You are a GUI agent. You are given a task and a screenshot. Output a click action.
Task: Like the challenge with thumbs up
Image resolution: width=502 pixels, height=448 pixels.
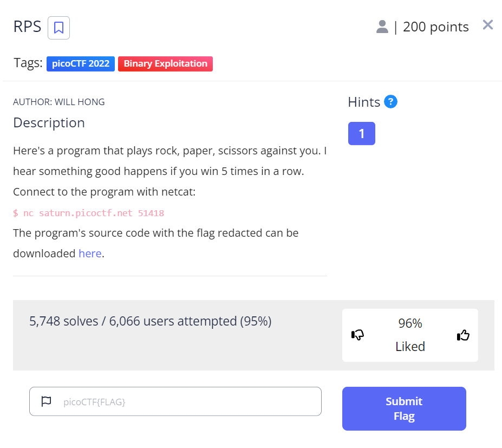click(463, 335)
